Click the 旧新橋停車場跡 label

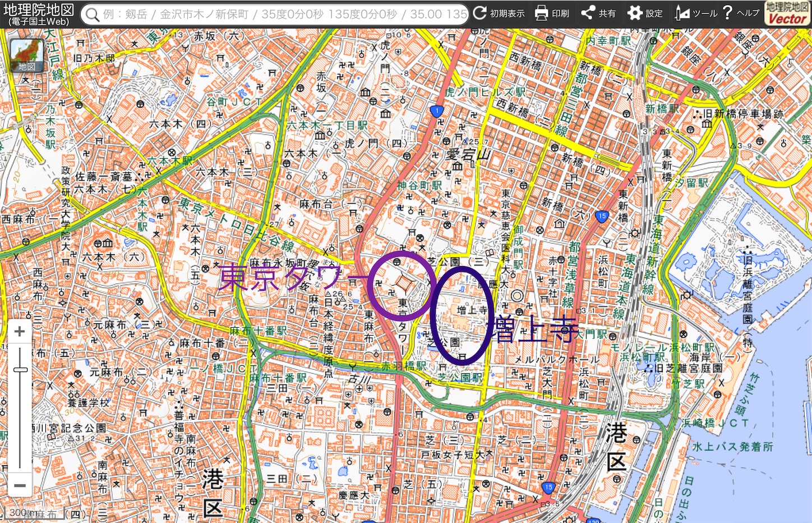(744, 114)
